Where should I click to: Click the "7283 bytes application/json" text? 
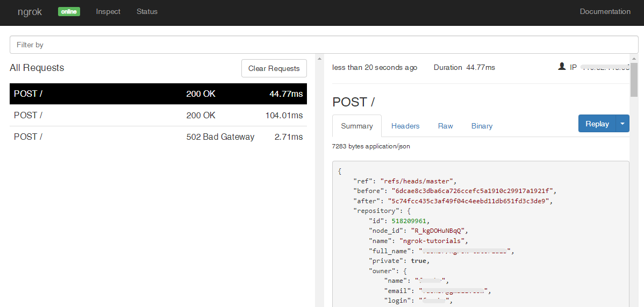[371, 146]
